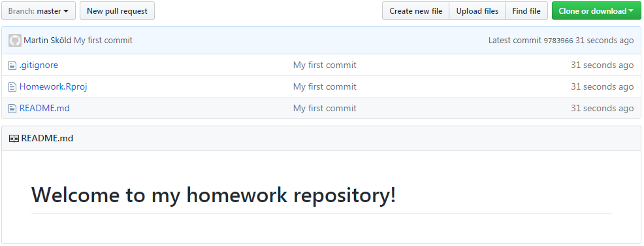
Task: Click the Find file button
Action: pos(526,10)
